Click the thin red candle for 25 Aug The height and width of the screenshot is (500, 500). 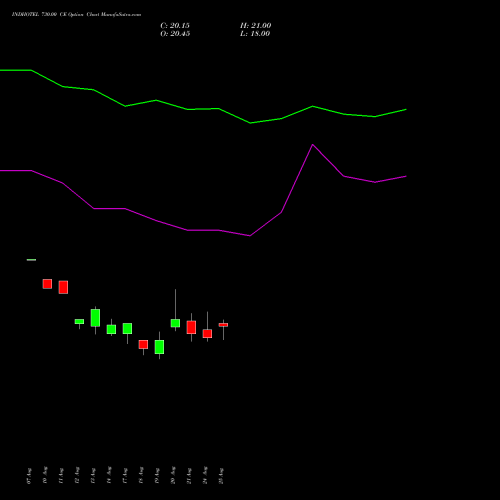point(223,325)
